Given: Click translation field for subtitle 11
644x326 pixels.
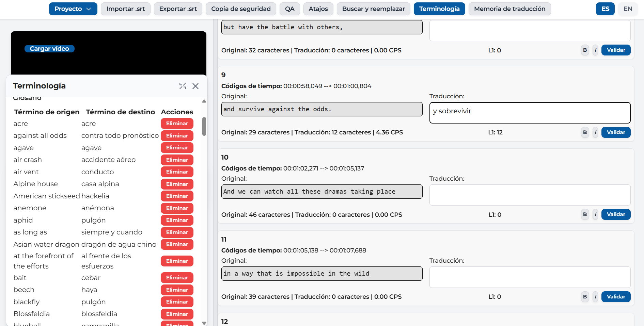Looking at the screenshot, I should (530, 277).
